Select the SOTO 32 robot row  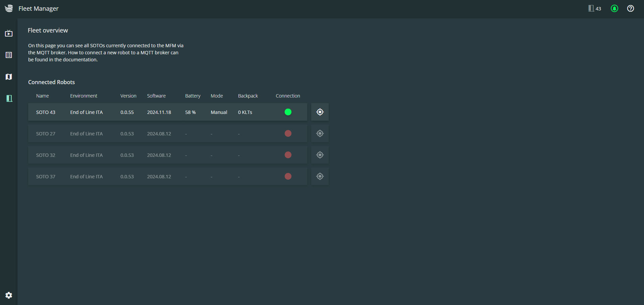tap(168, 155)
